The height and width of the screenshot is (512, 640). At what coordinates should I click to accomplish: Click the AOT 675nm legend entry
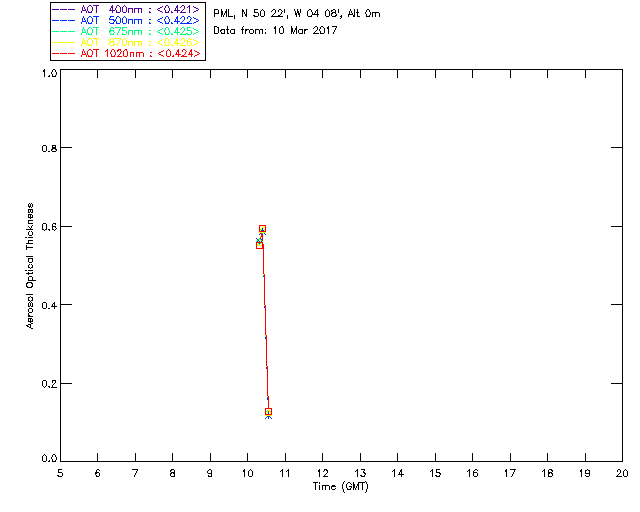point(126,31)
